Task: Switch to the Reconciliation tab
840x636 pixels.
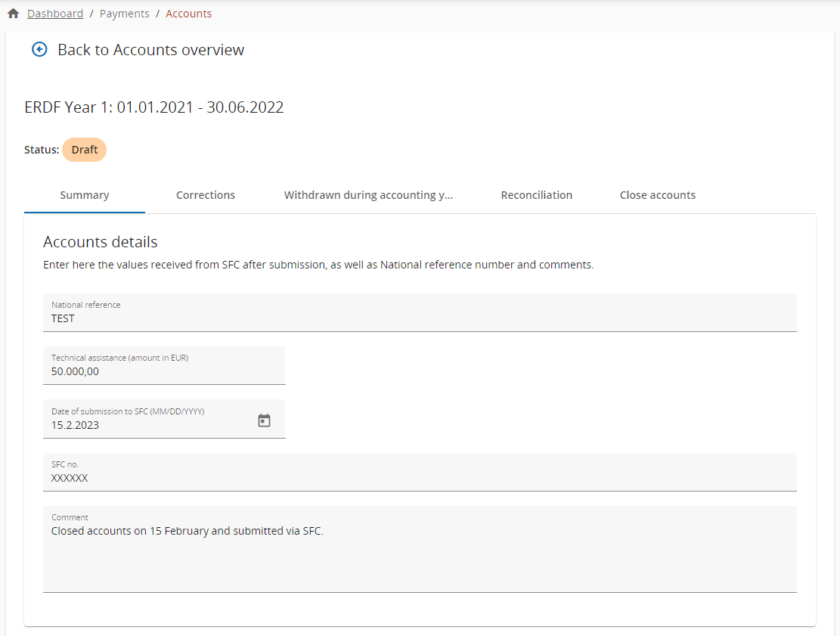Action: pyautogui.click(x=536, y=195)
